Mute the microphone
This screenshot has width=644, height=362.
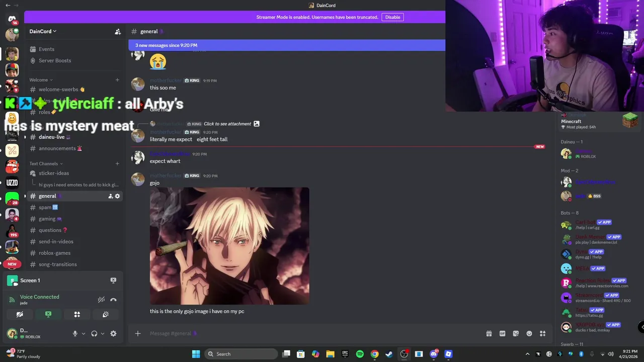[75, 333]
